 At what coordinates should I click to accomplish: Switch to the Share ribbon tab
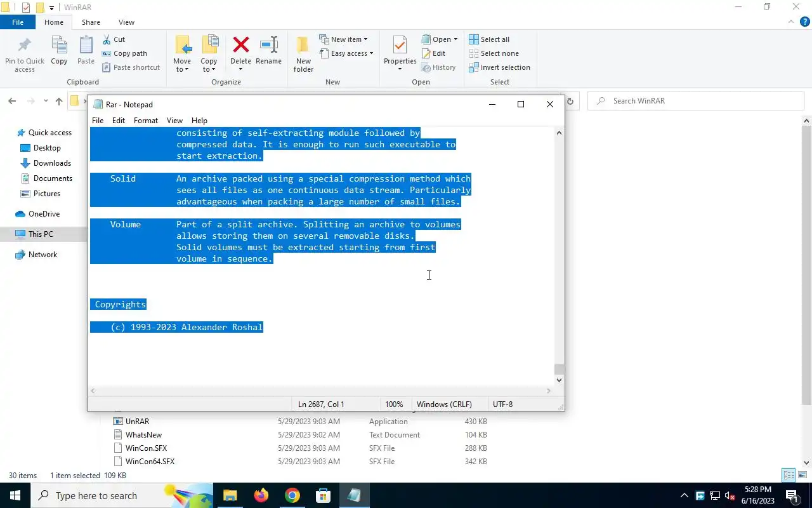[x=91, y=22]
